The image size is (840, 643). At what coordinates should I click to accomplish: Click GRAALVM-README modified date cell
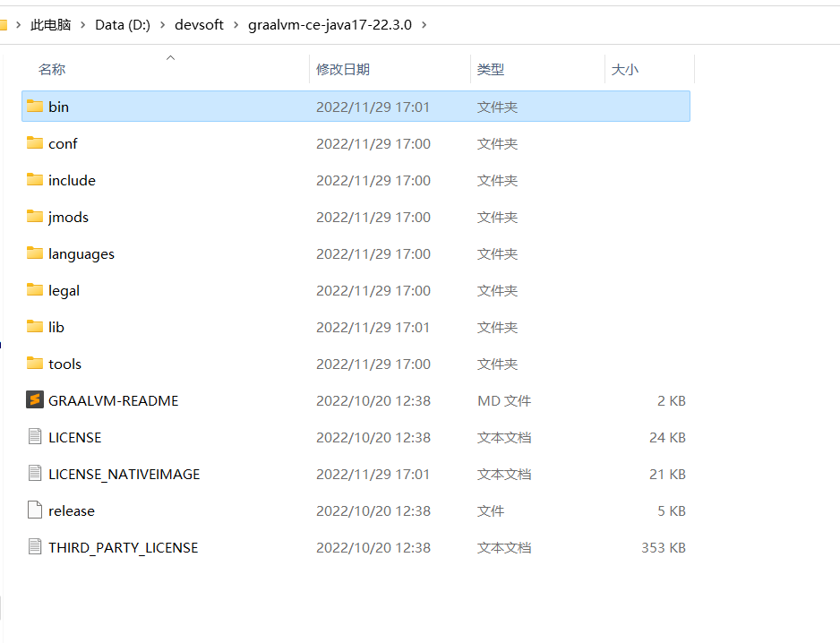(x=373, y=400)
